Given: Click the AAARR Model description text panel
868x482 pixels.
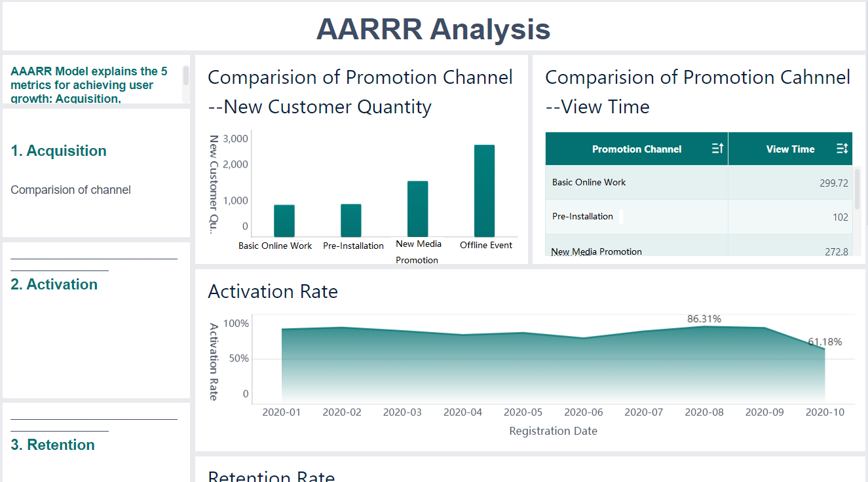Looking at the screenshot, I should 89,82.
